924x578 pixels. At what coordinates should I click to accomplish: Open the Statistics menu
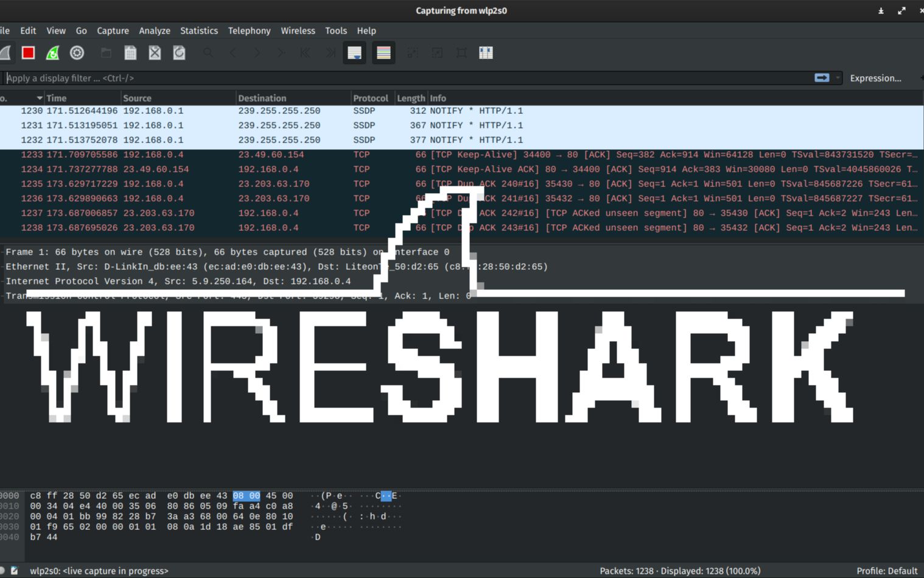[x=199, y=30]
